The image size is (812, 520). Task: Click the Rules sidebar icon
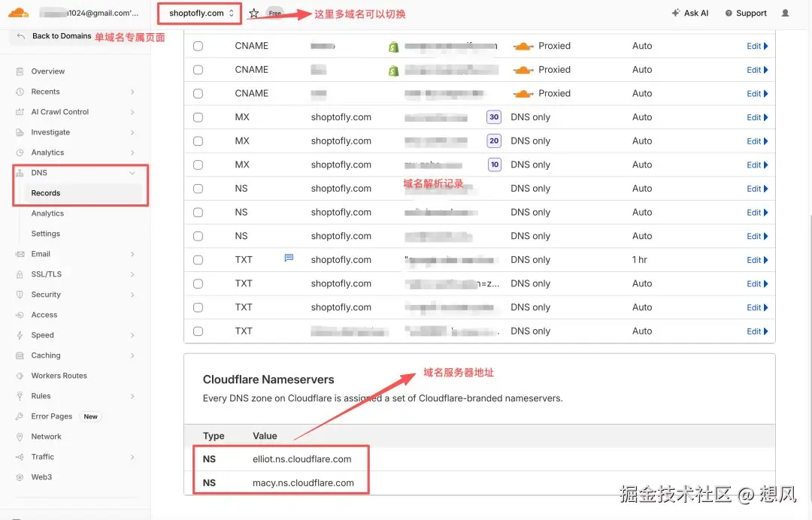(x=20, y=396)
